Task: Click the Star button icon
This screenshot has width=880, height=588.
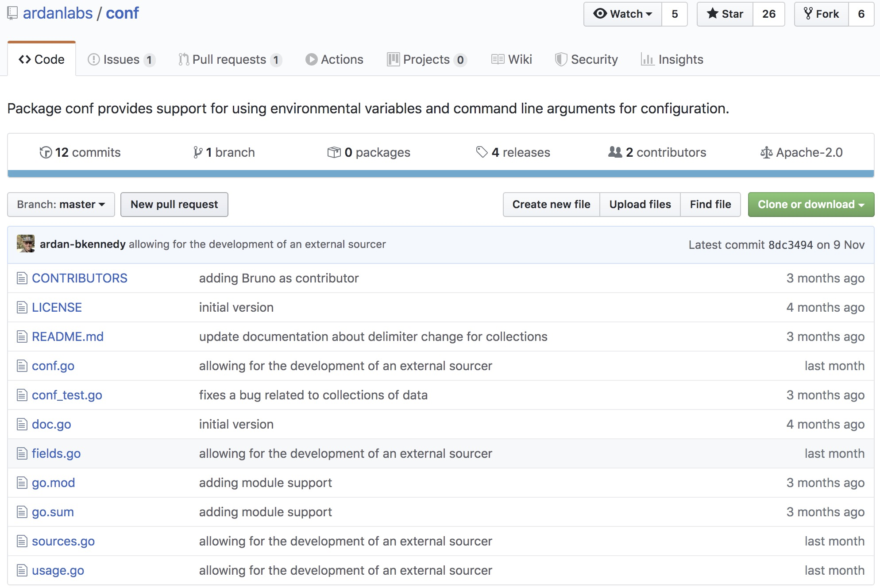Action: coord(712,14)
